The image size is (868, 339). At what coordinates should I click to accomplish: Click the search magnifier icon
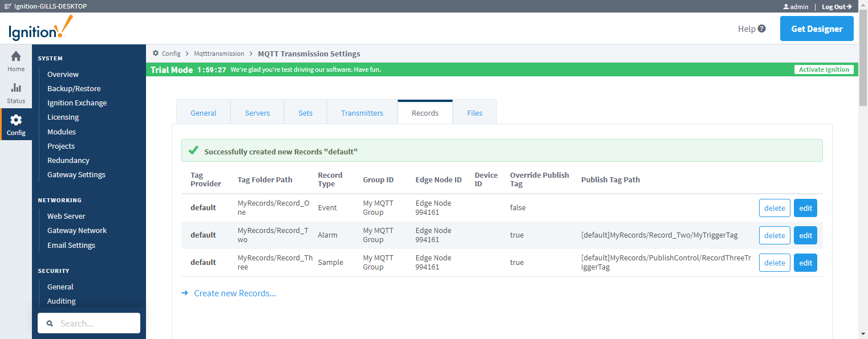[50, 323]
